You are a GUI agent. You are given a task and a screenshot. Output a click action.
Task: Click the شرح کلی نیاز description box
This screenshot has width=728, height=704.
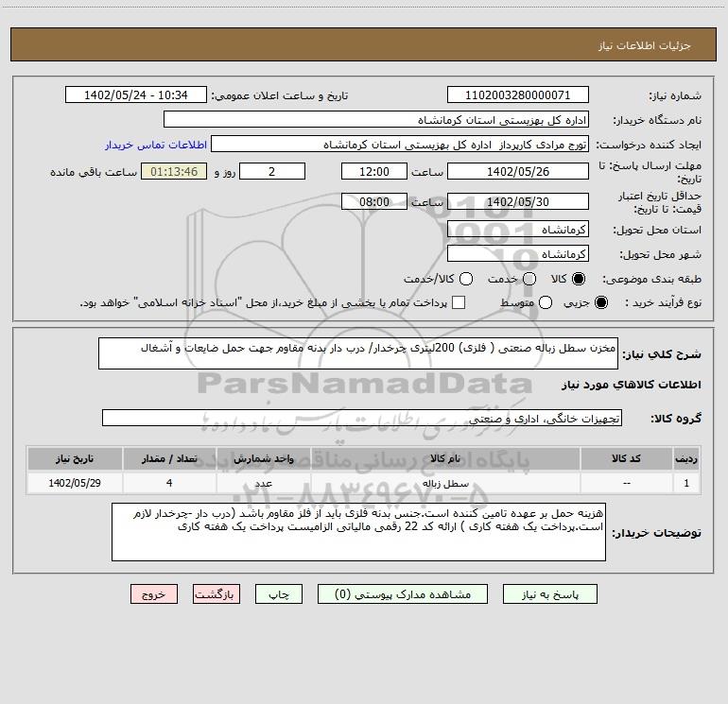tap(358, 353)
